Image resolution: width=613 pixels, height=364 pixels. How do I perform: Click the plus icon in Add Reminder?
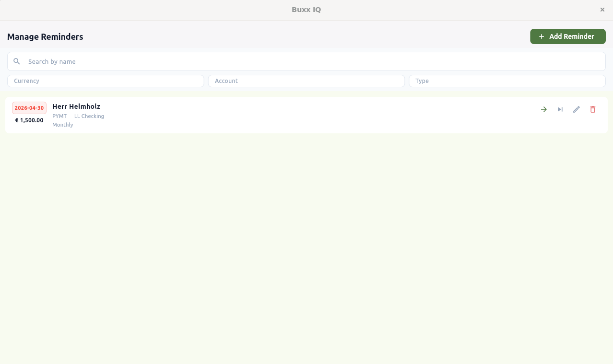pos(542,36)
